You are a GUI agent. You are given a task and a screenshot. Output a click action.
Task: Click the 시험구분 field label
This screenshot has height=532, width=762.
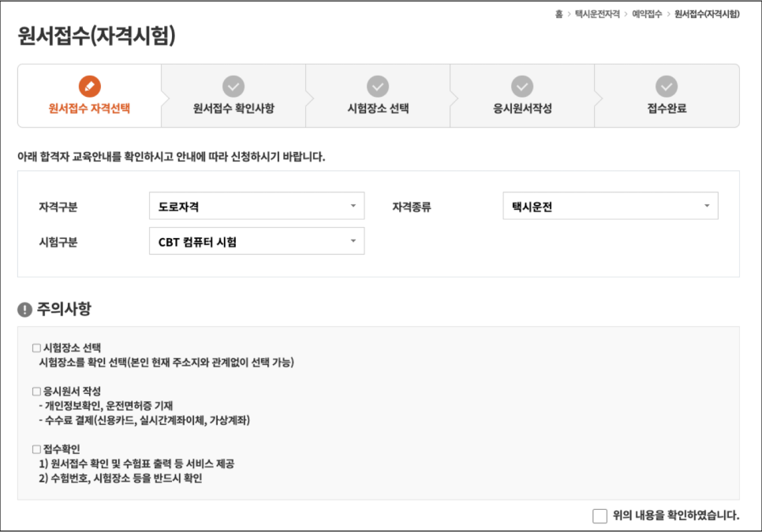(58, 242)
